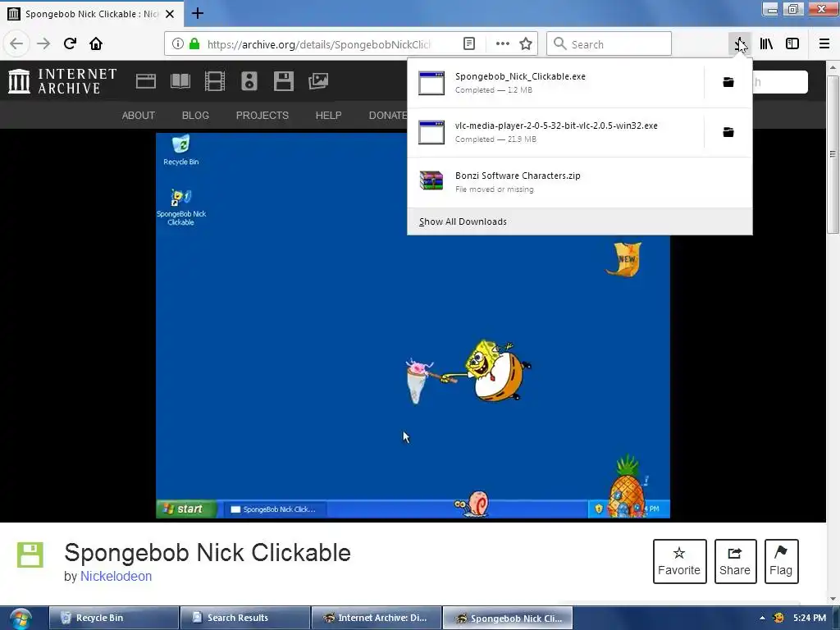The height and width of the screenshot is (630, 840).
Task: Select Bonzi Software Characters.zip download entry
Action: coord(580,182)
